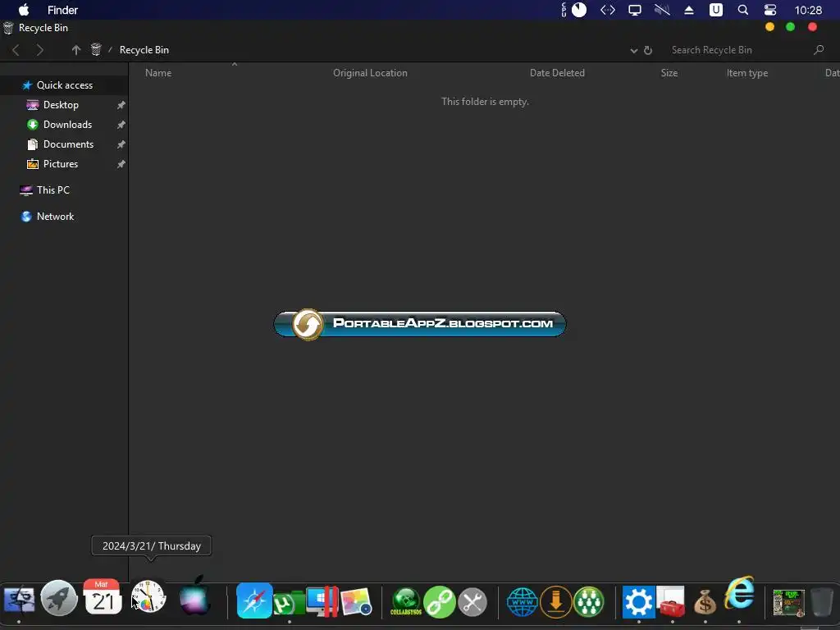Open Spotlight search magnifier in menu bar
This screenshot has width=840, height=630.
coord(743,10)
